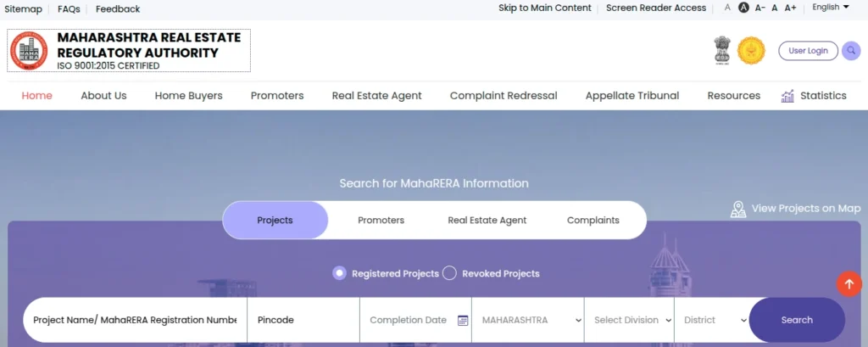Open the Feedback link
The image size is (868, 347).
[118, 8]
